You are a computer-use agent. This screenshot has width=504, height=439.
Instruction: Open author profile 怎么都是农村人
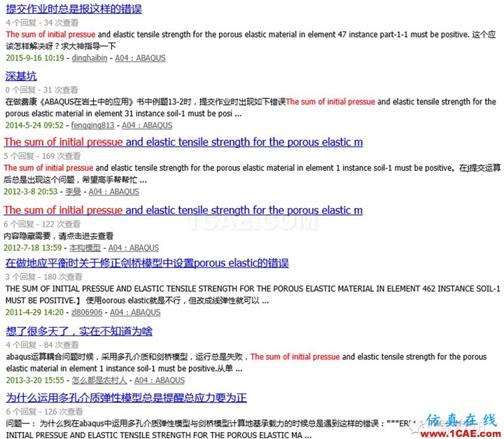pyautogui.click(x=99, y=380)
